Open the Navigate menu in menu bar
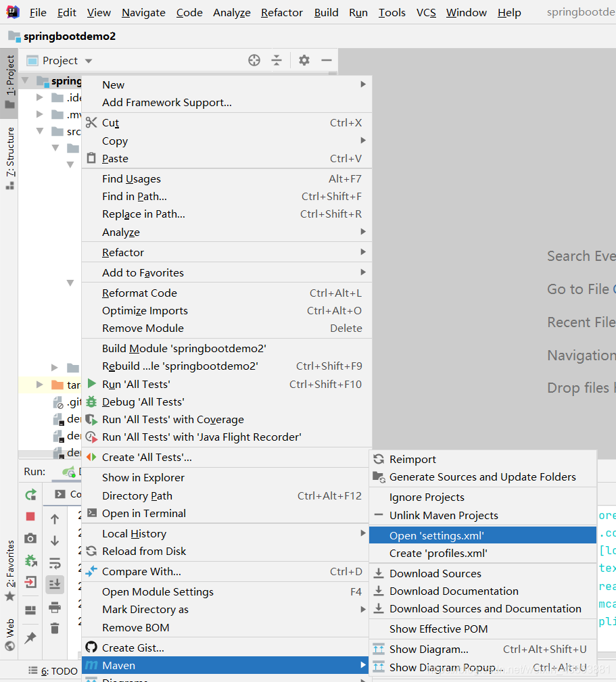This screenshot has width=616, height=682. 143,13
